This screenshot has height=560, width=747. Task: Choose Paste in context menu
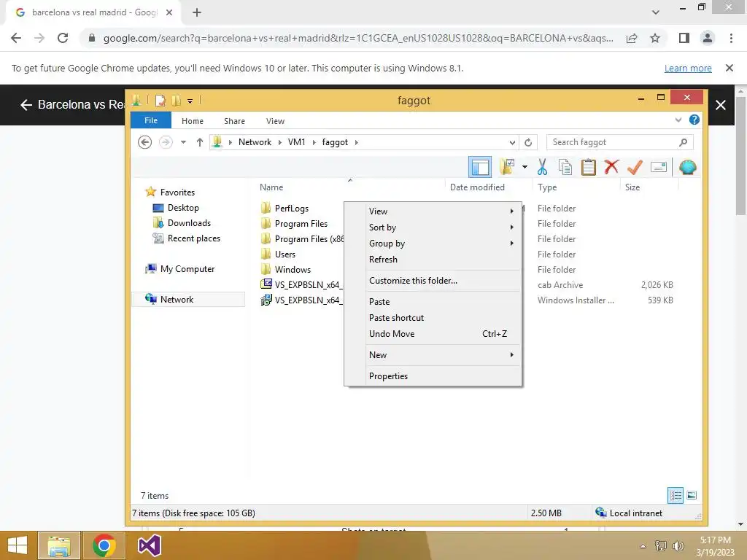[433, 301]
